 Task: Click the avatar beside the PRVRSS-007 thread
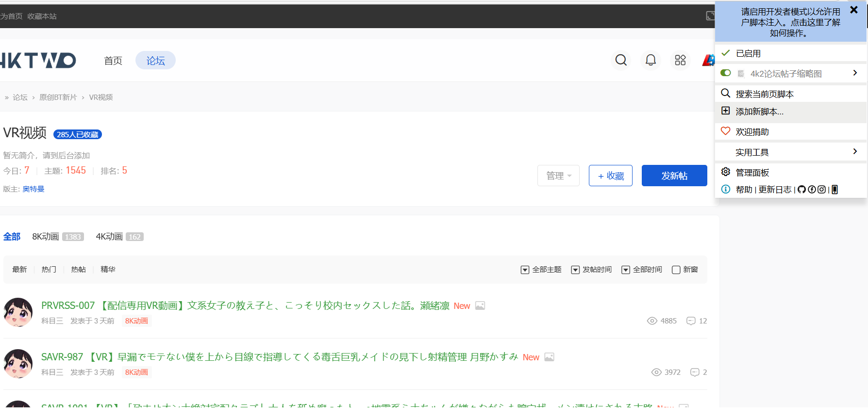coord(18,312)
